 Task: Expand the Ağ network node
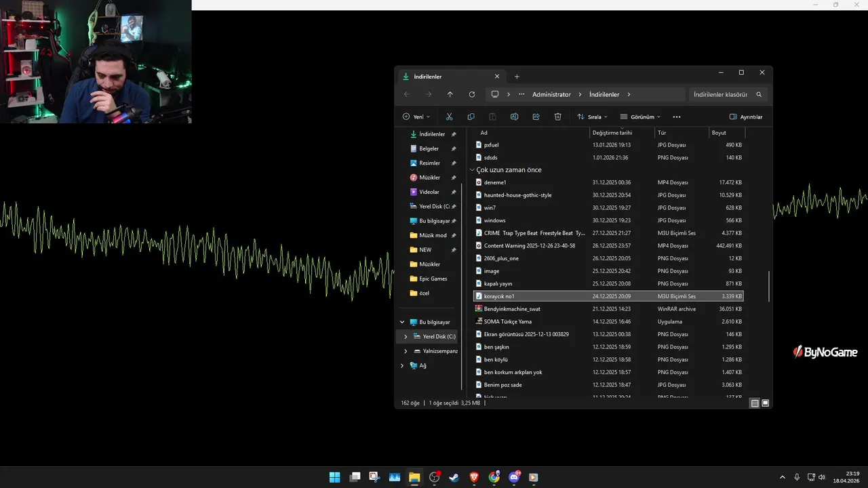402,365
